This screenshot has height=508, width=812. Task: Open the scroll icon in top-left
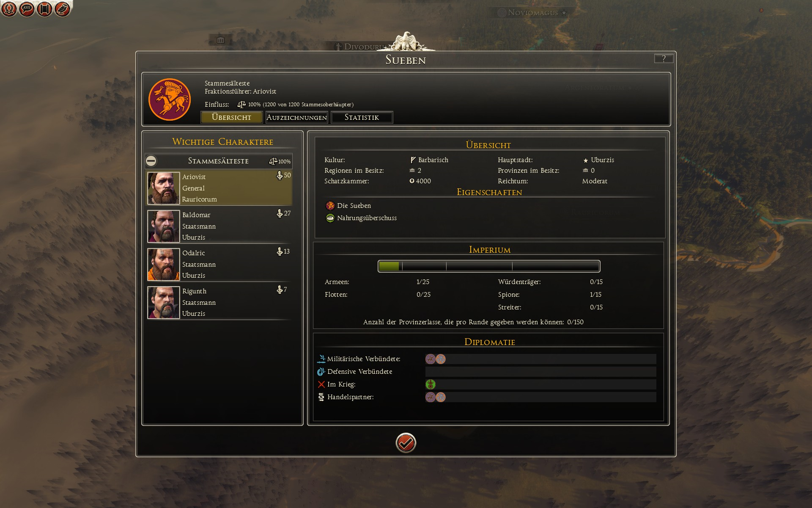[x=44, y=8]
